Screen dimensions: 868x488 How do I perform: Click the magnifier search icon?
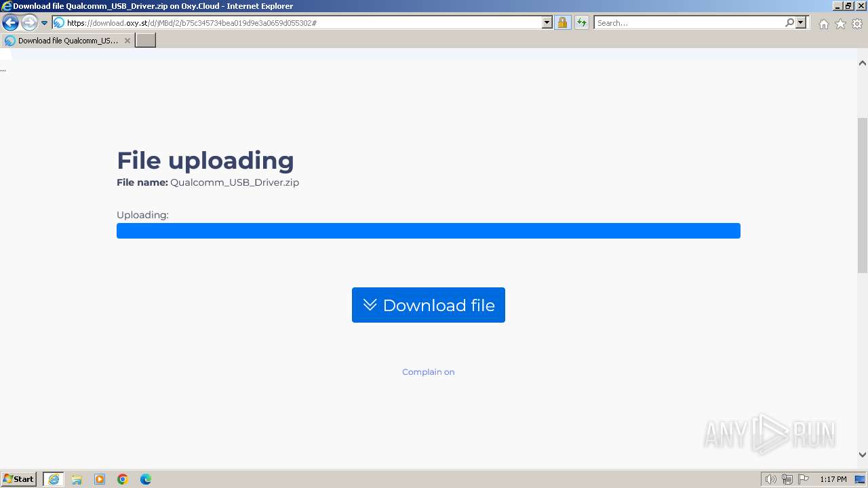789,23
